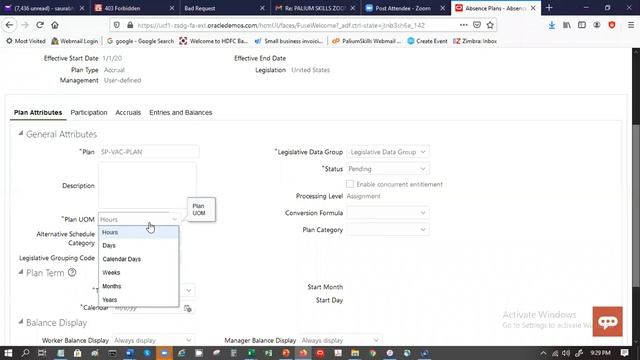Open the Calendar date picker icon
The image size is (640, 360).
click(188, 309)
